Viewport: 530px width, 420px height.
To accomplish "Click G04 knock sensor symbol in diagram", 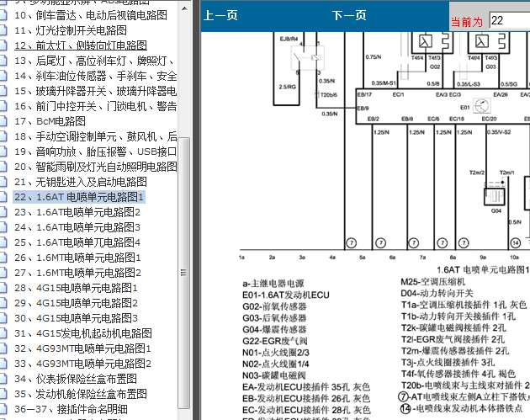I will click(x=495, y=196).
